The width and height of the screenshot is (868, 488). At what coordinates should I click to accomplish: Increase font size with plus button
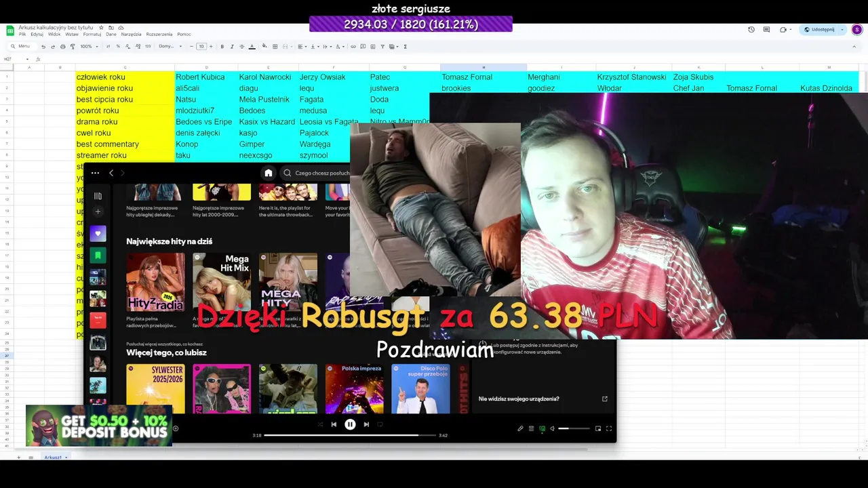(x=211, y=47)
